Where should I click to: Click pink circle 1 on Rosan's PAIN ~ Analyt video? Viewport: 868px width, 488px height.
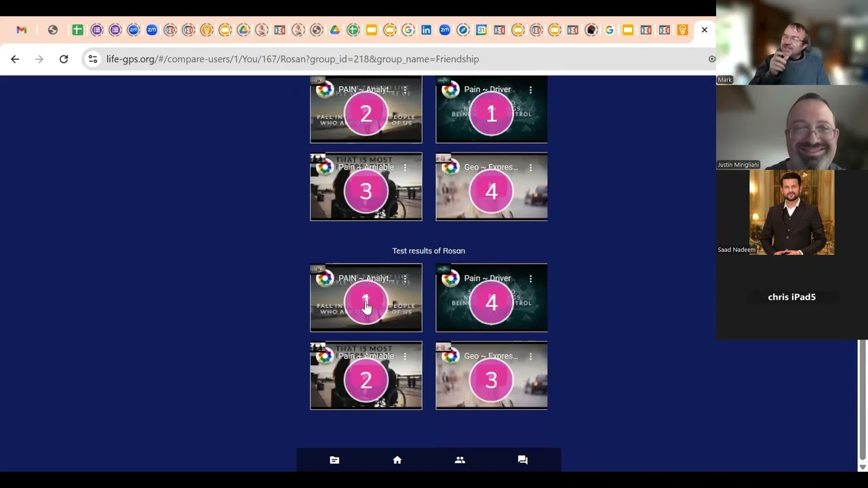(x=366, y=302)
